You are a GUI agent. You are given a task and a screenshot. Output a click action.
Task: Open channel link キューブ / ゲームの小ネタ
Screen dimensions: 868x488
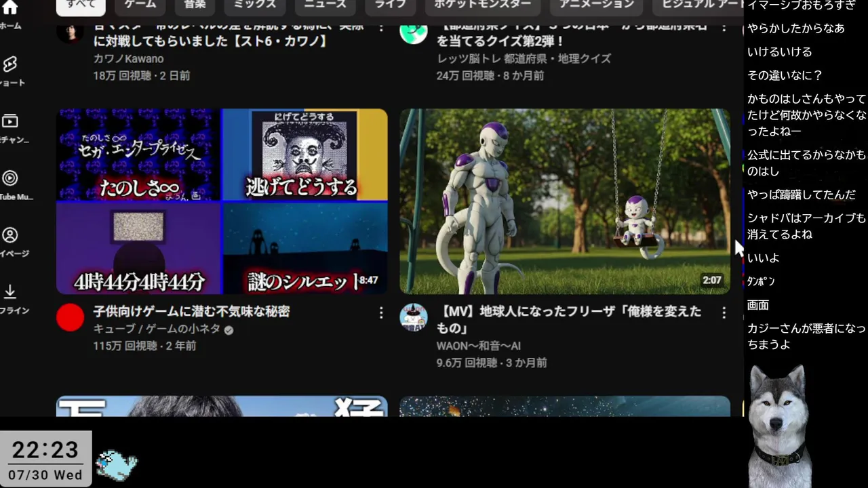[157, 329]
